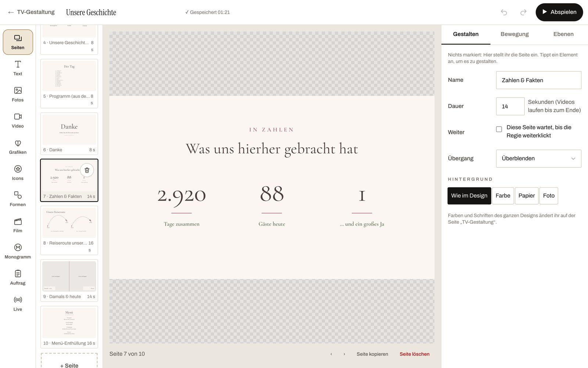Viewport: 588px width, 368px height.
Task: Click the heading 'Was uns hierher gebracht hat'
Action: coord(272,149)
